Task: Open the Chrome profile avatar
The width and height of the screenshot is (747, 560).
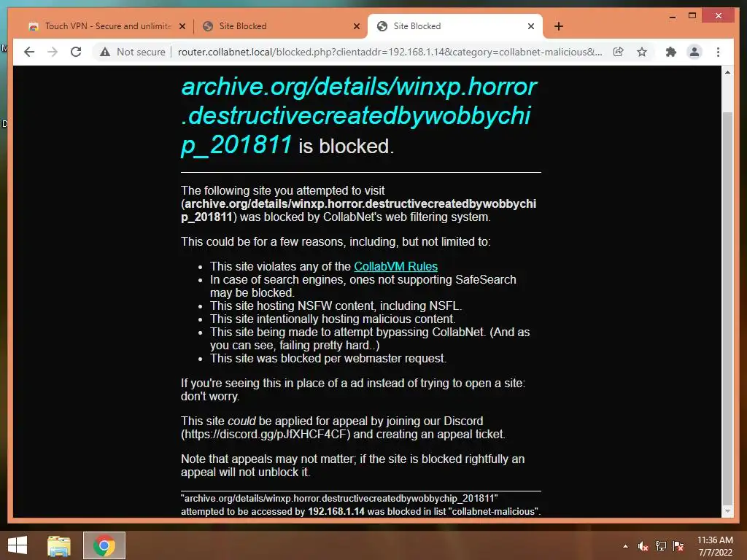Action: [x=694, y=52]
